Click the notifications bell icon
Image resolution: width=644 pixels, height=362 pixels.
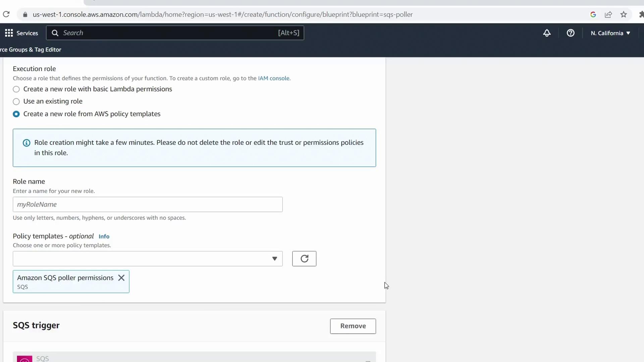(547, 33)
